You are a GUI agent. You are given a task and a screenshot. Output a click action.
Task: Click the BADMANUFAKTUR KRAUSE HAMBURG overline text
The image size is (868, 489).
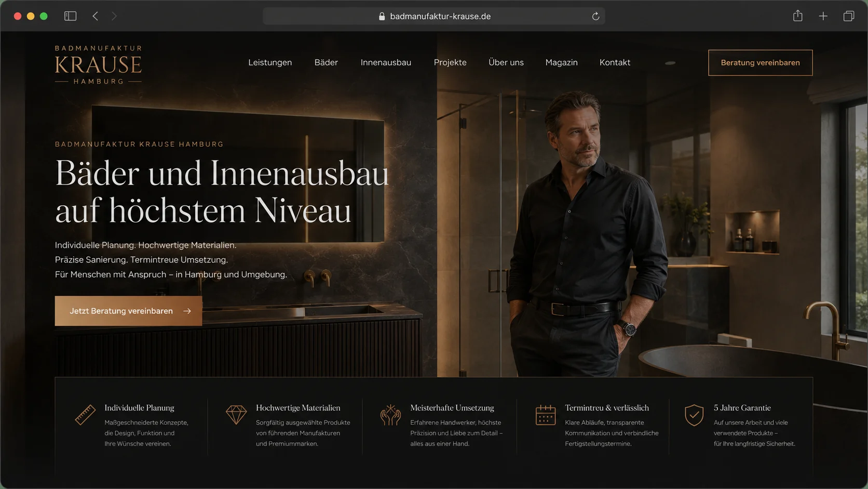(x=139, y=144)
